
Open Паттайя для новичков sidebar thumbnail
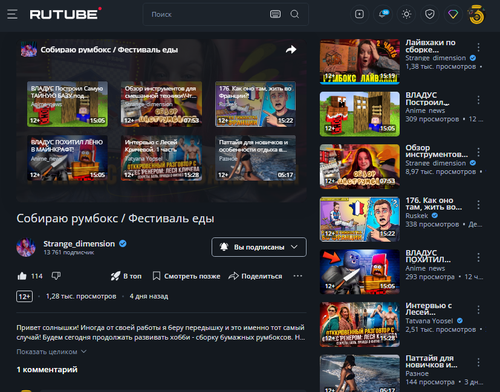coord(360,373)
